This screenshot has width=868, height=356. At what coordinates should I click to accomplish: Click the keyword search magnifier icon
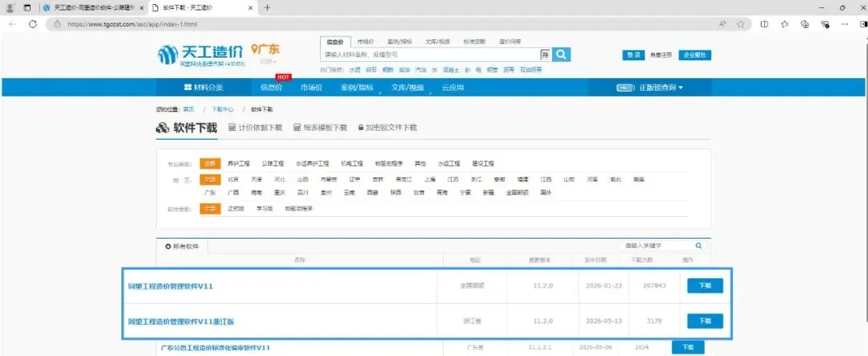point(698,245)
